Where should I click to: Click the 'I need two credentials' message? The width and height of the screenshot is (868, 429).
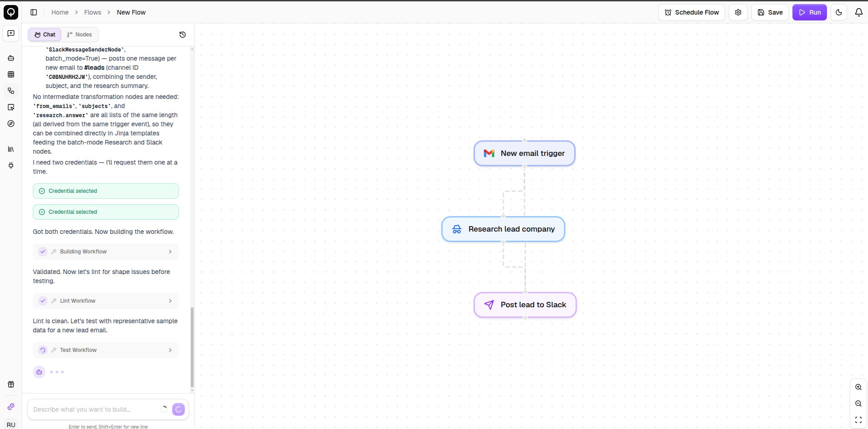tap(105, 167)
